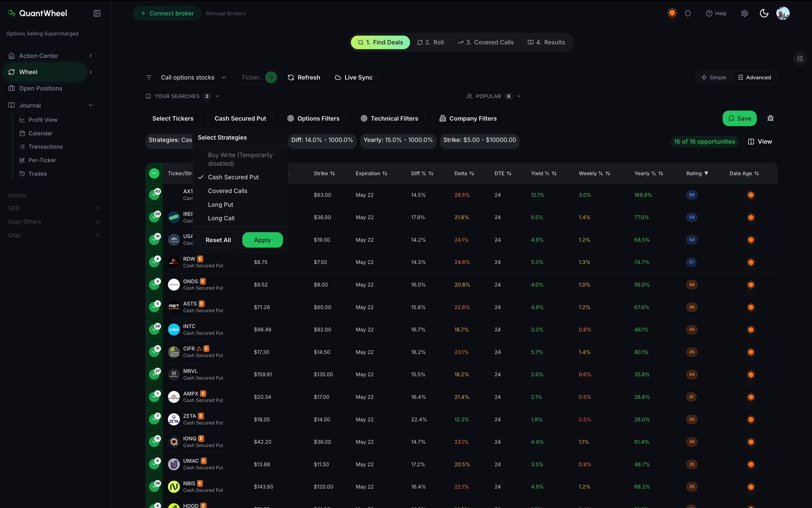Sort by Delta column
This screenshot has width=812, height=508.
[464, 173]
